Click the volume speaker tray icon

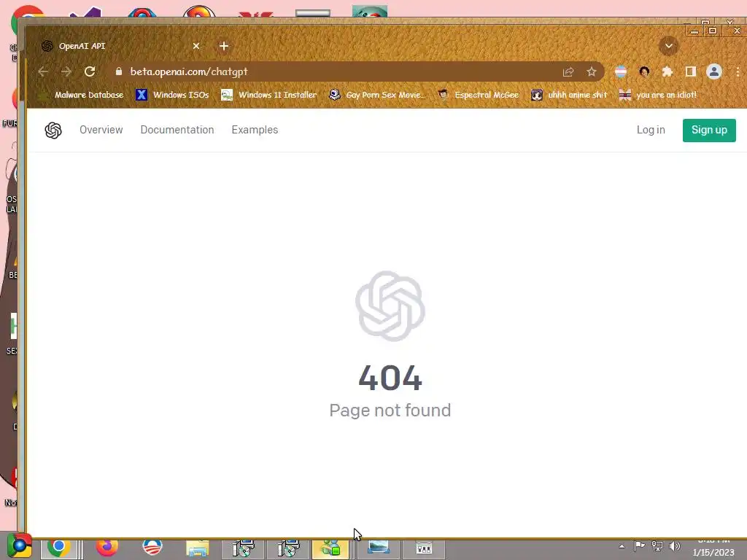[675, 546]
